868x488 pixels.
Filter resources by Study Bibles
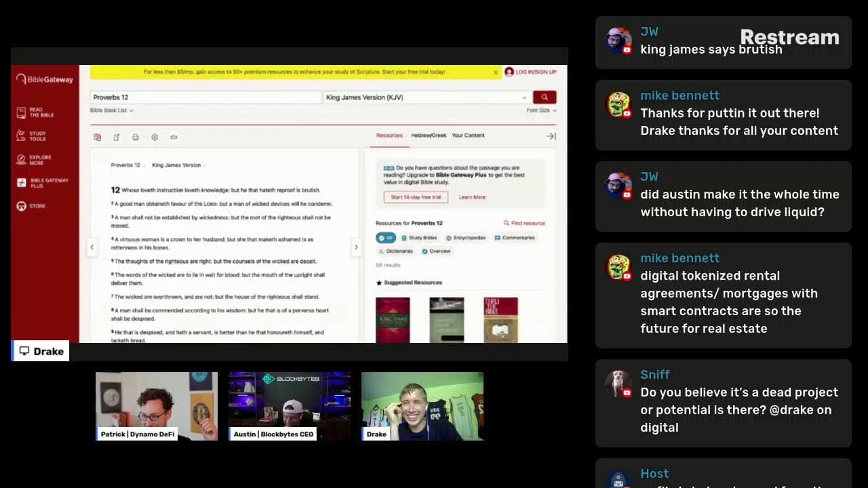pyautogui.click(x=420, y=238)
